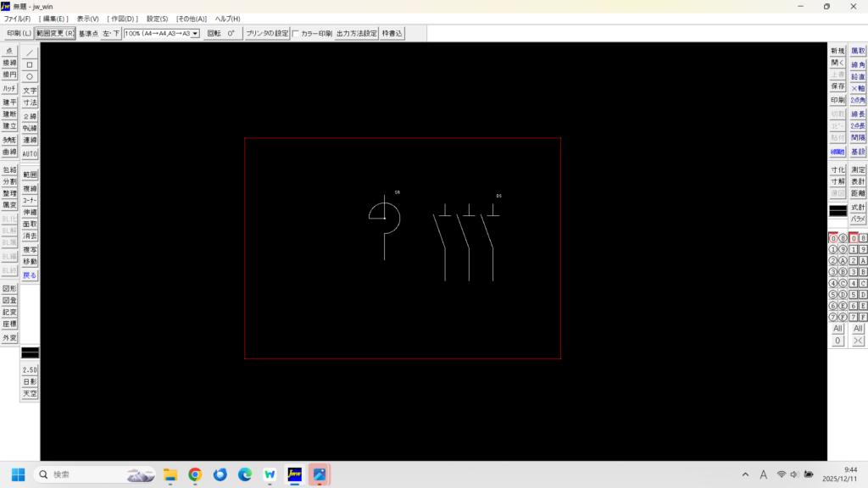Select the line drawing tool

coord(30,53)
